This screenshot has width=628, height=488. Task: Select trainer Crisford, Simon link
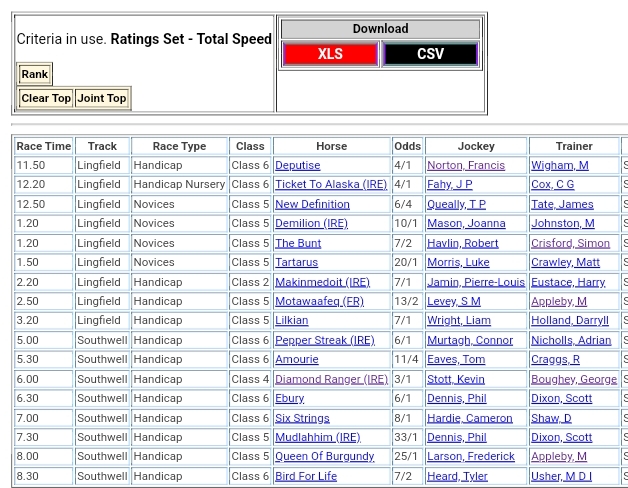pos(570,243)
